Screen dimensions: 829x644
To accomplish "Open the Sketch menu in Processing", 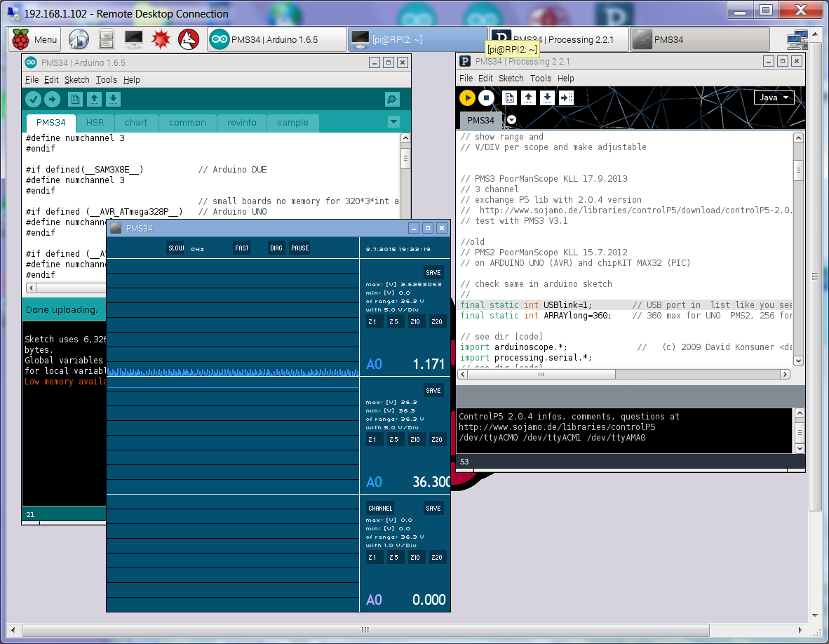I will 511,79.
